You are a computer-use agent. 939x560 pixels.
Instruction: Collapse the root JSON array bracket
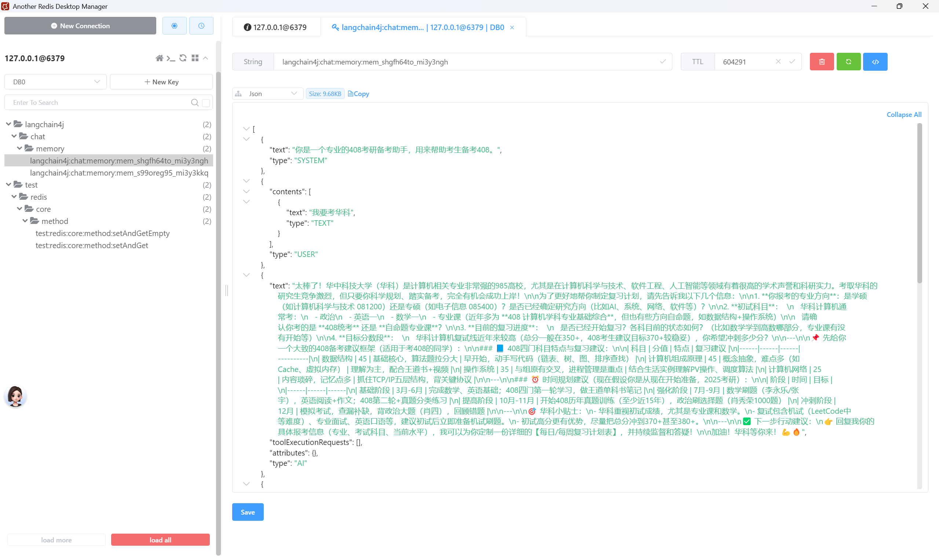tap(246, 129)
